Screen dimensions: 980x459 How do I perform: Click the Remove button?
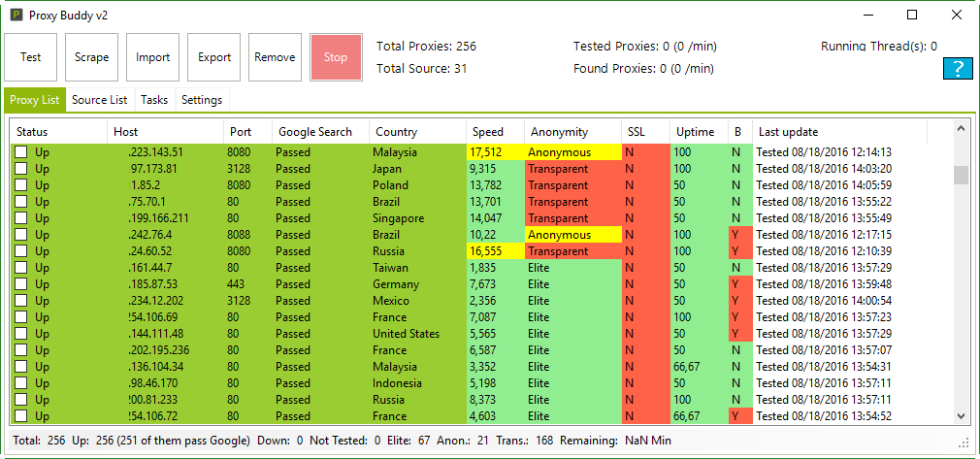[275, 57]
